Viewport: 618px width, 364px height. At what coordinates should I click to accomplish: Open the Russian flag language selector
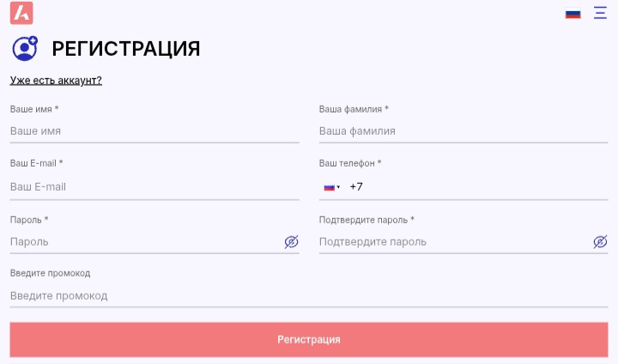tap(573, 14)
